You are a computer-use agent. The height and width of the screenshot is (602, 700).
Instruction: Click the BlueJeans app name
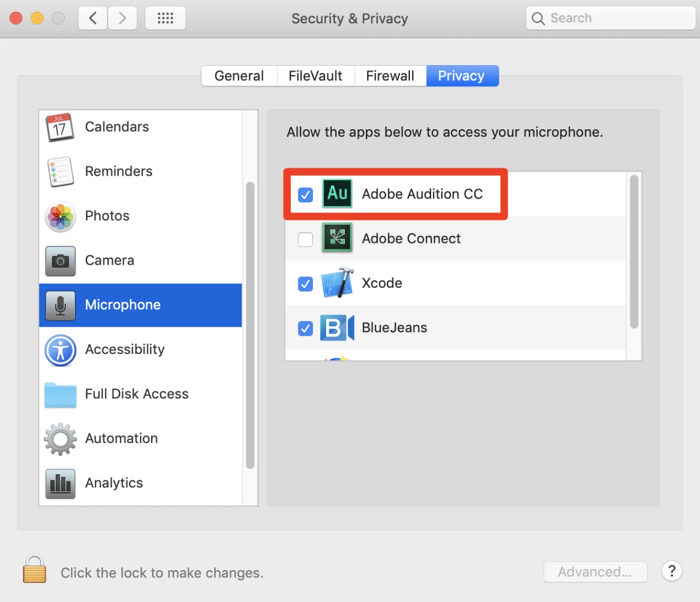point(394,328)
